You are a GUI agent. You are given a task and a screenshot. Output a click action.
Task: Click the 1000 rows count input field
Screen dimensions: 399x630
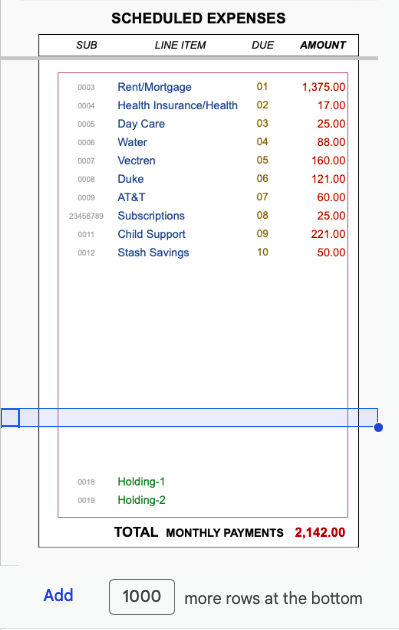(142, 597)
